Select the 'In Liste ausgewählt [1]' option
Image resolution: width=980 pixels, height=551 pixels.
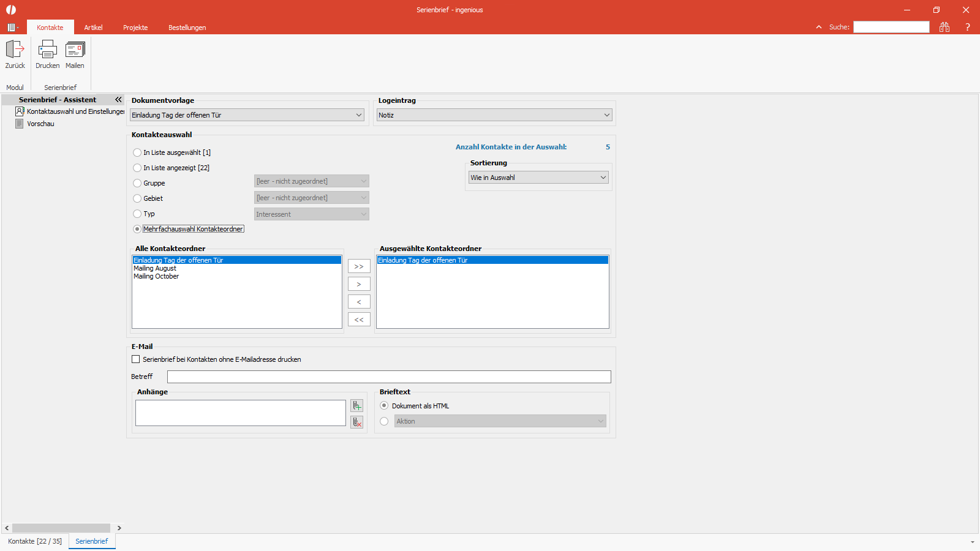point(137,152)
